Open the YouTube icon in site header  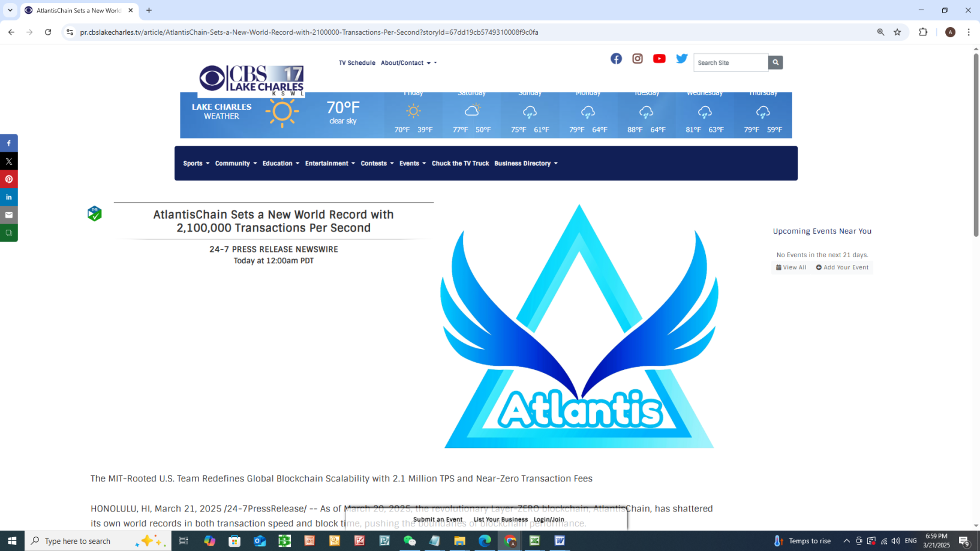click(x=659, y=59)
